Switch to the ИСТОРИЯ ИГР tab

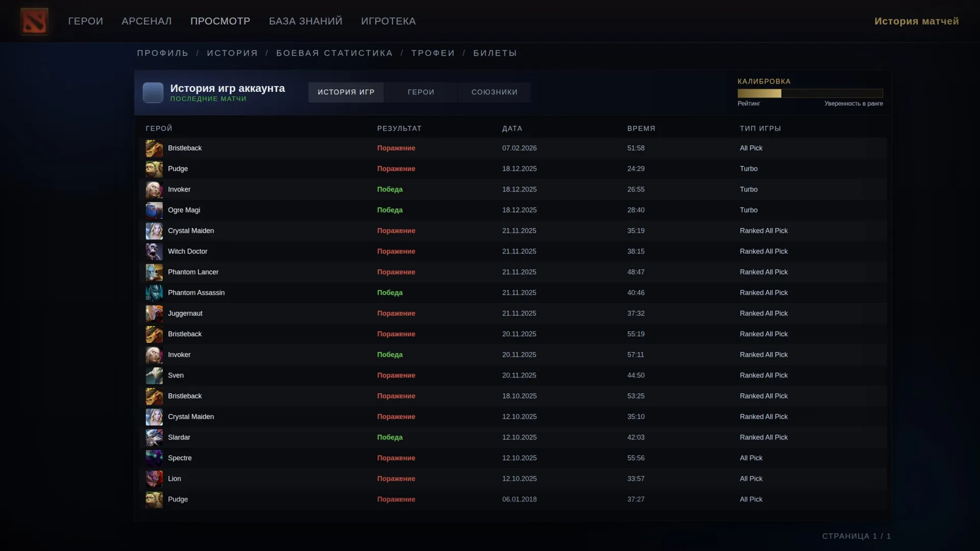click(x=346, y=92)
